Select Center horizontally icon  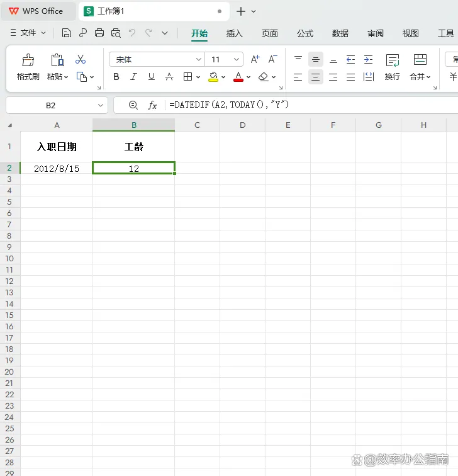pyautogui.click(x=316, y=77)
